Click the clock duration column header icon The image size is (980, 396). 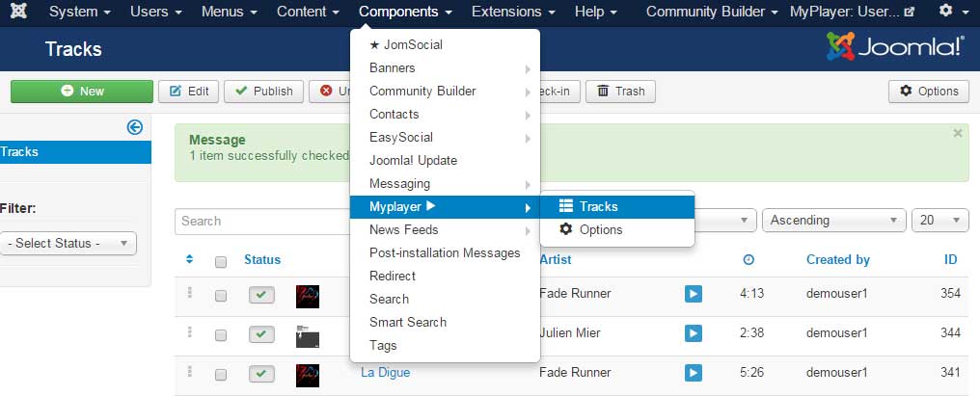click(749, 260)
